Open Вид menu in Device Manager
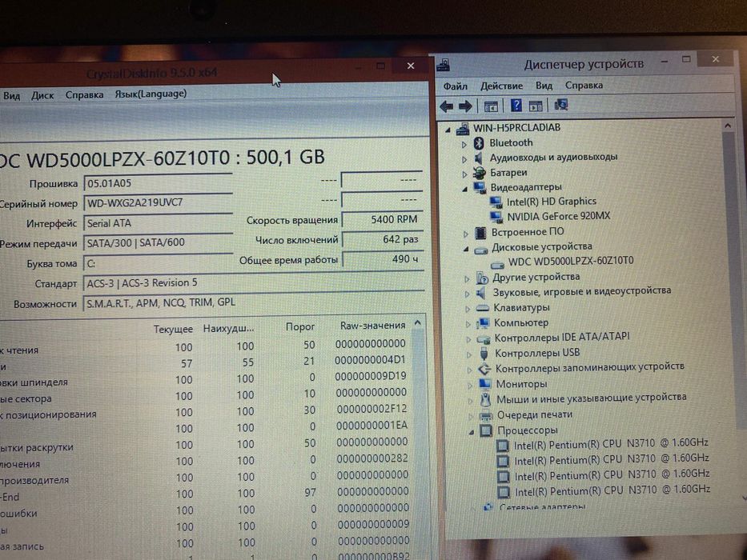Screen dimensions: 747x560 pyautogui.click(x=544, y=86)
